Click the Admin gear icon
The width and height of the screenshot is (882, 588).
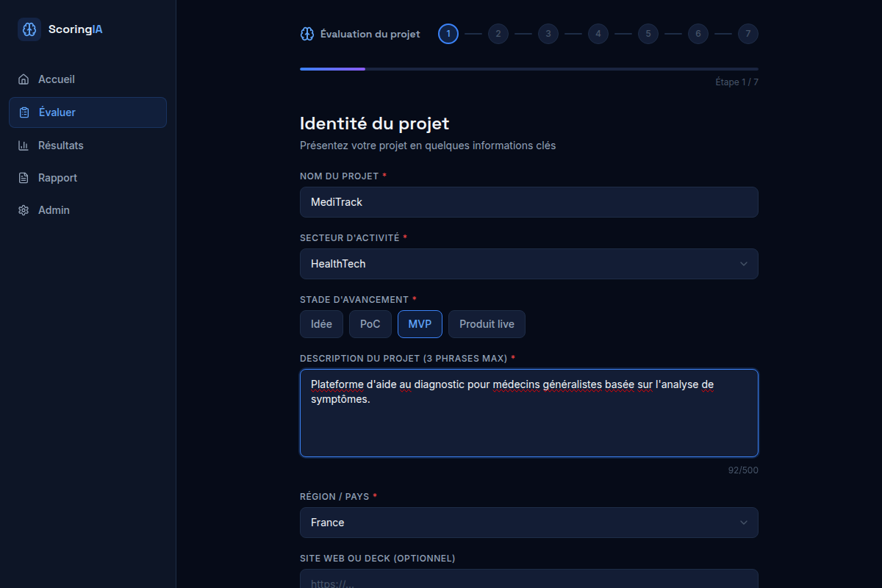(x=24, y=210)
